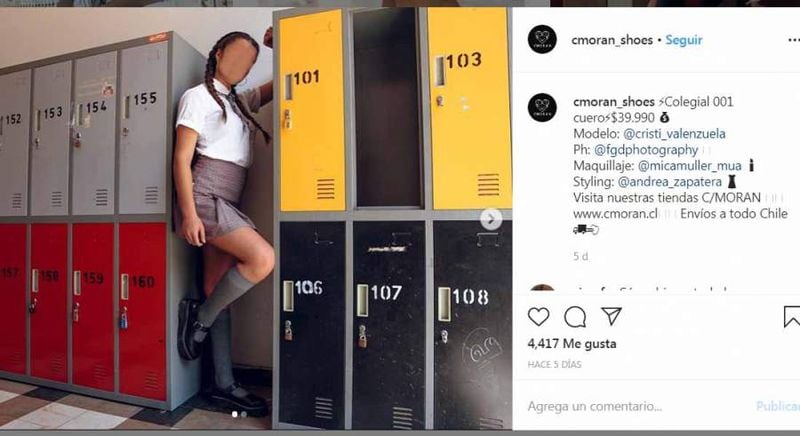
Task: Open the @fgdphotography profile link
Action: pos(646,150)
